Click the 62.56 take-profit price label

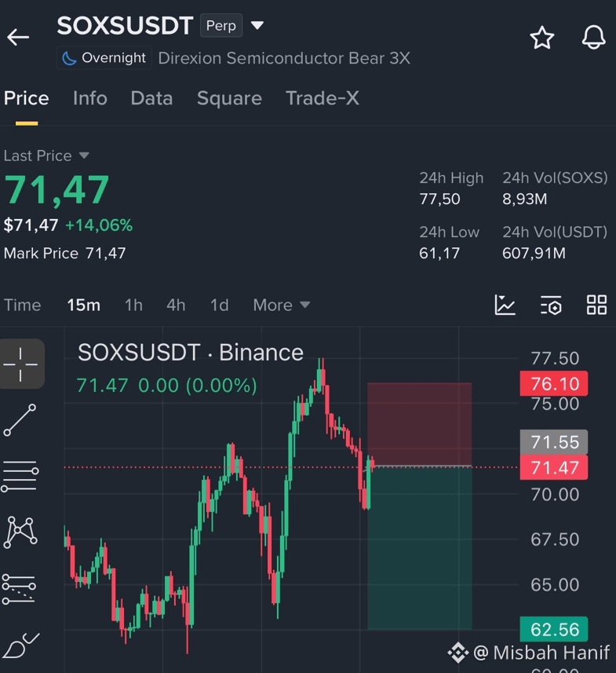point(554,629)
